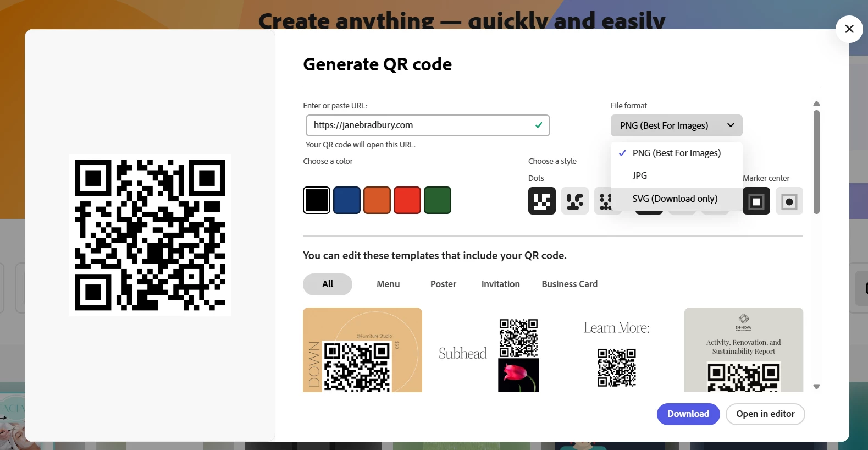Switch to the Invitation templates tab
This screenshot has height=450, width=868.
(x=501, y=284)
